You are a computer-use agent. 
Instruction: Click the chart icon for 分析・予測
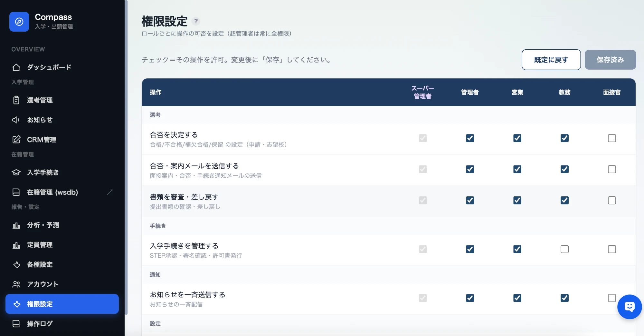[x=16, y=225]
